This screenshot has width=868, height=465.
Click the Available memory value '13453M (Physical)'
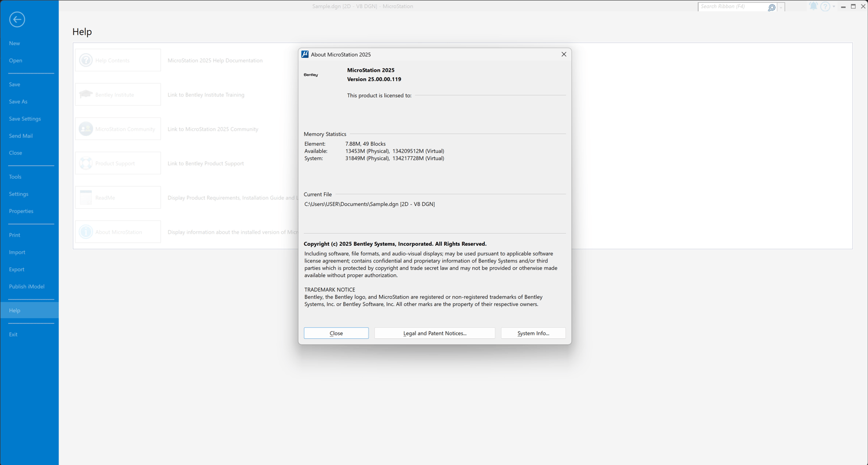(367, 151)
